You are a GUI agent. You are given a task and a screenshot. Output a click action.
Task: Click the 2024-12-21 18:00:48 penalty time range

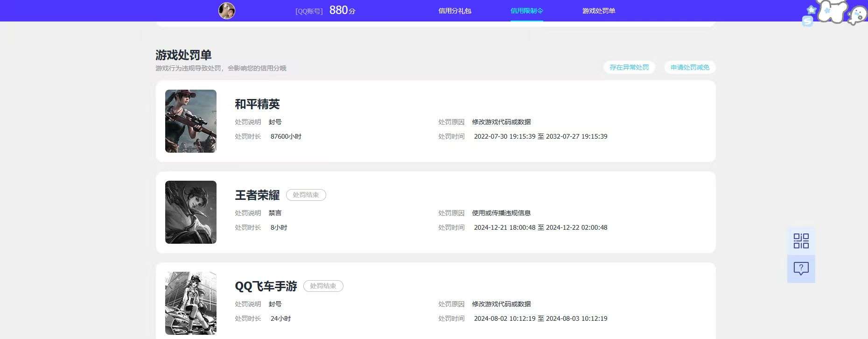coord(540,227)
